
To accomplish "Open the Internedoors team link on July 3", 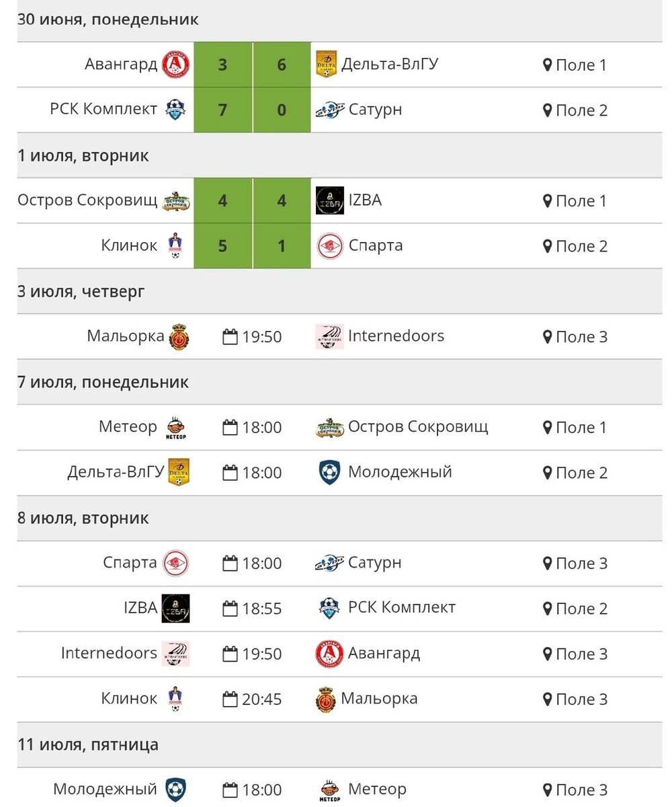I will click(396, 336).
